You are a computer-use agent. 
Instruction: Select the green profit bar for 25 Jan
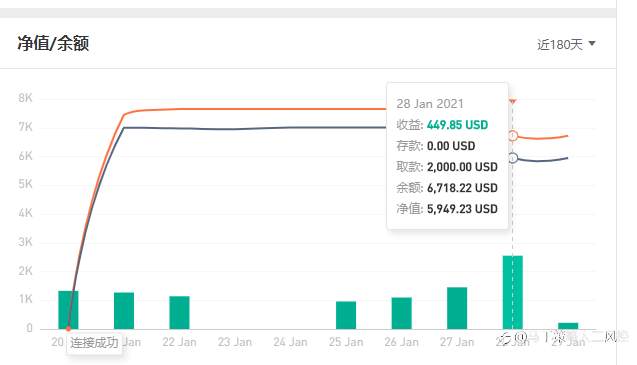(346, 315)
